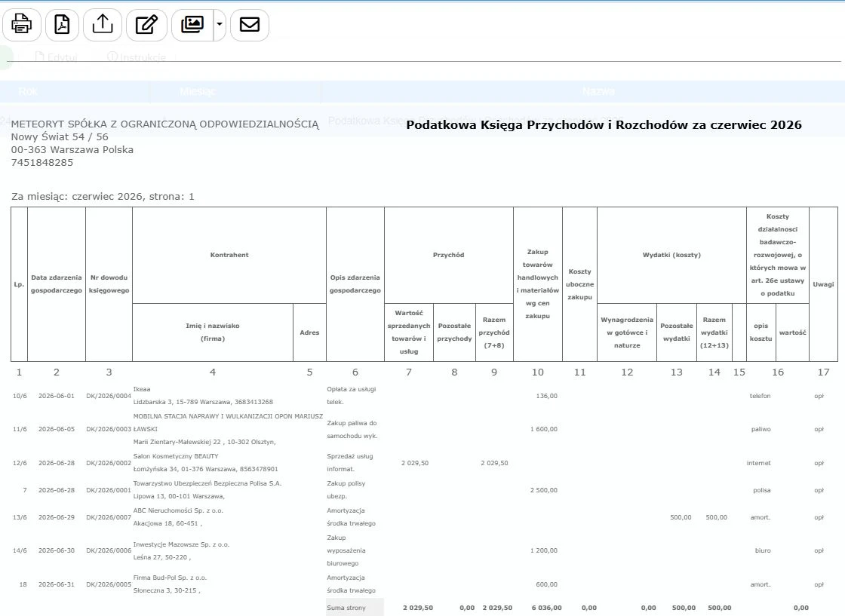Open the edit pencil icon
Screen dimensions: 845x616
146,25
